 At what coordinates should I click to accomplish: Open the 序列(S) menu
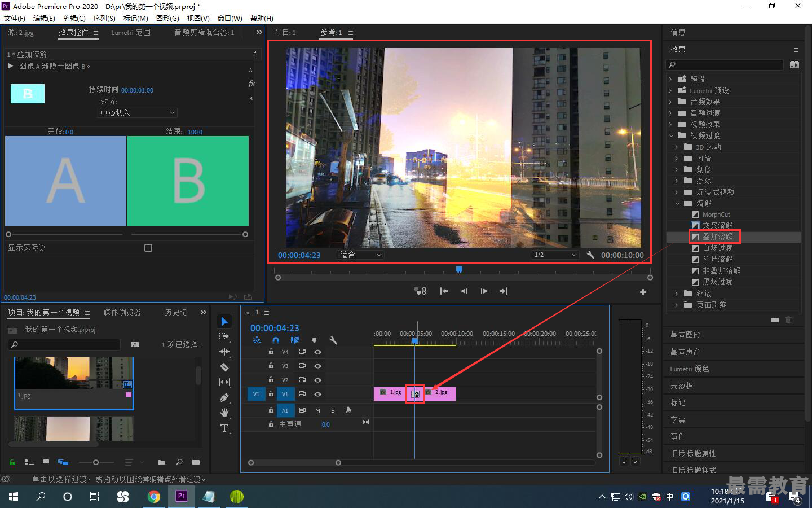tap(104, 19)
